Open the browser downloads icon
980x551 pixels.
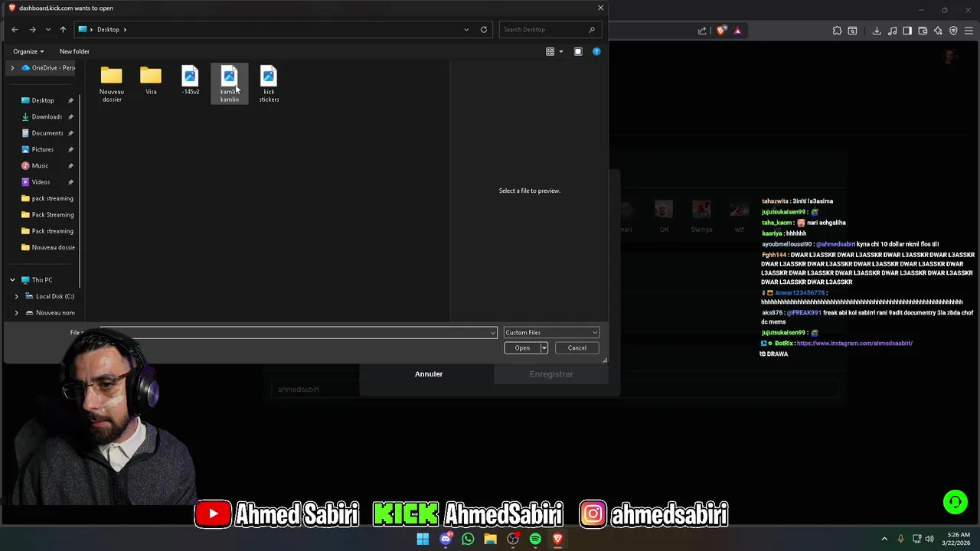[x=877, y=31]
